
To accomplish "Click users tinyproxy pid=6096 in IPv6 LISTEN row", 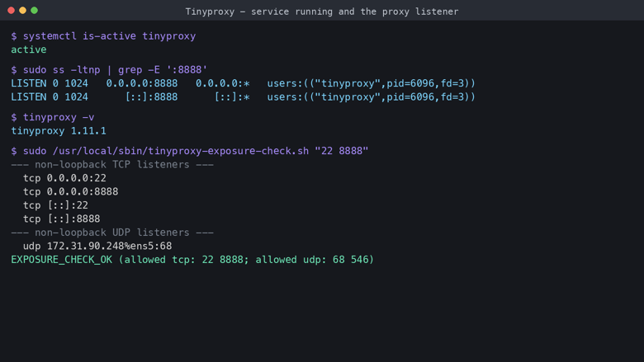I will (371, 96).
